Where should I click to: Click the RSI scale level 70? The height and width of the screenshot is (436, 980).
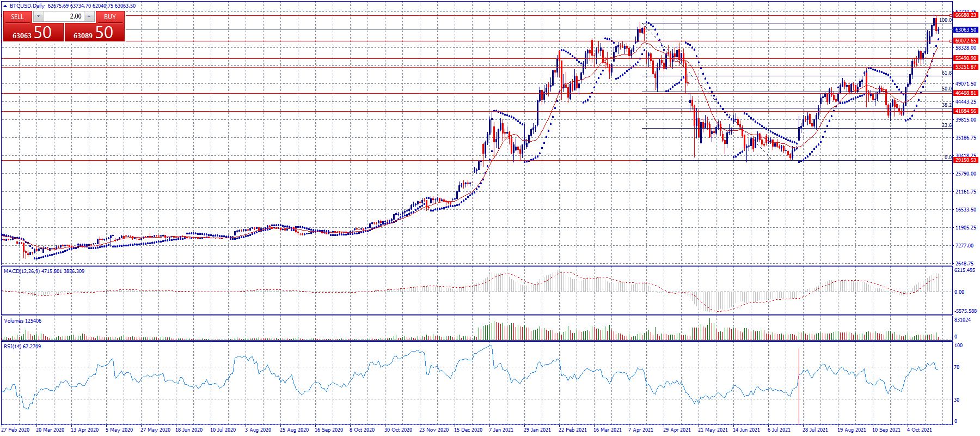point(957,367)
